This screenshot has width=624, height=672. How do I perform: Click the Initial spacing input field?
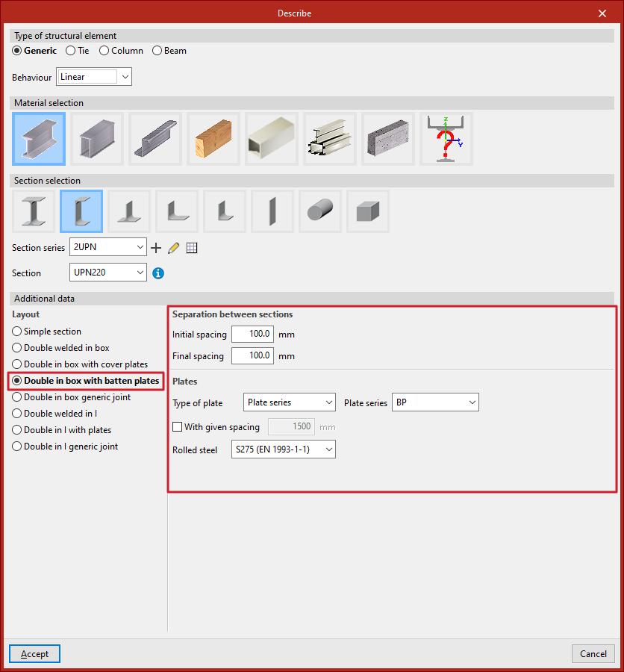[252, 335]
